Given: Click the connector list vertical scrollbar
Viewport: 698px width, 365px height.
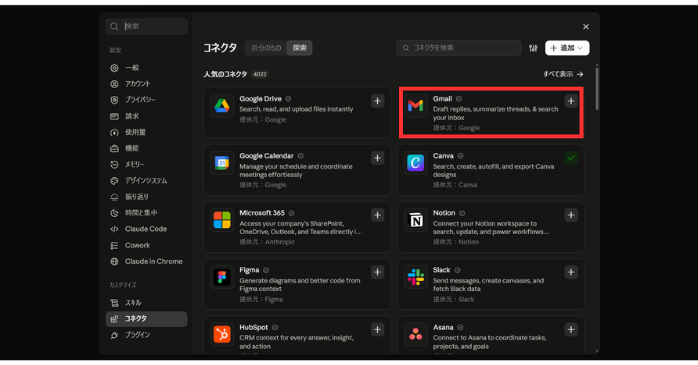Looking at the screenshot, I should click(x=597, y=89).
